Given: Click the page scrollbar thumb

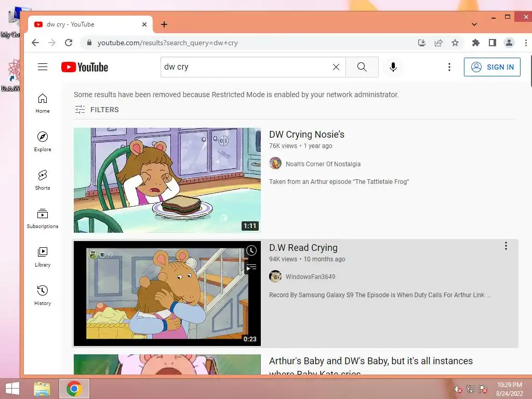Looking at the screenshot, I should [530, 72].
